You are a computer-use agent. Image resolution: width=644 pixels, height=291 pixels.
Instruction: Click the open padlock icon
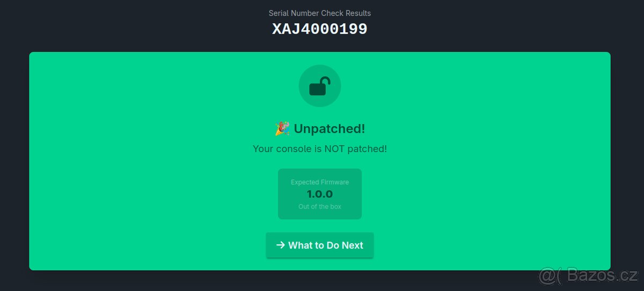(x=319, y=86)
